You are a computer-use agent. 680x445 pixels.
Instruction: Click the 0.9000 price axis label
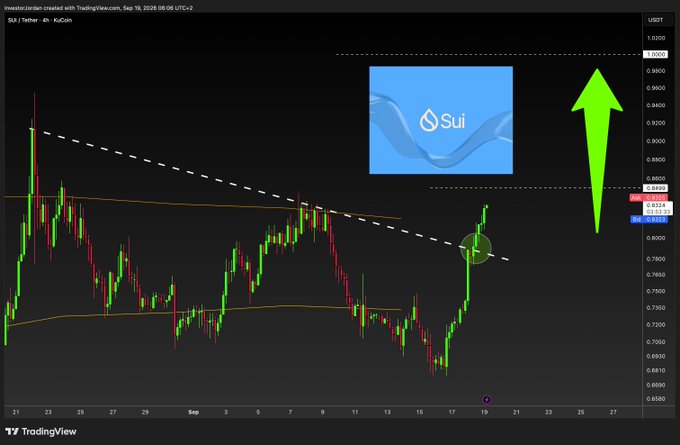pyautogui.click(x=656, y=141)
